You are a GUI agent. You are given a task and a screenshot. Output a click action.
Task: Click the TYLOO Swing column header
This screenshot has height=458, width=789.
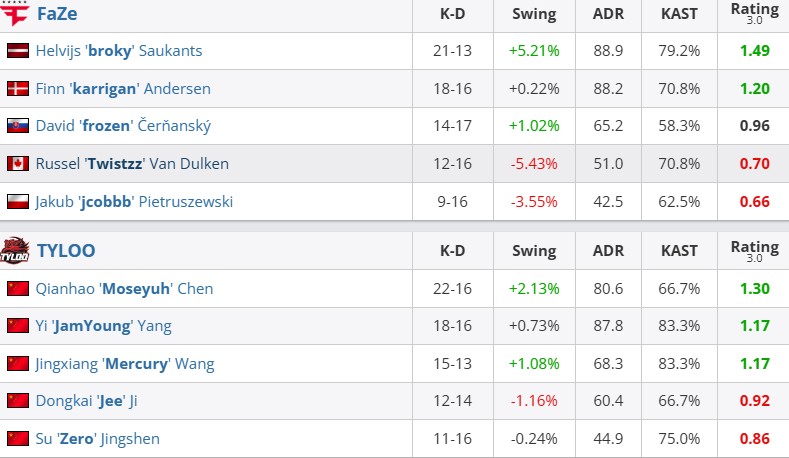pyautogui.click(x=534, y=250)
